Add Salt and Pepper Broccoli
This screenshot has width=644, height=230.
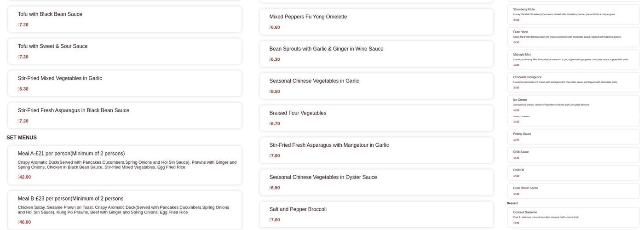tap(376, 214)
